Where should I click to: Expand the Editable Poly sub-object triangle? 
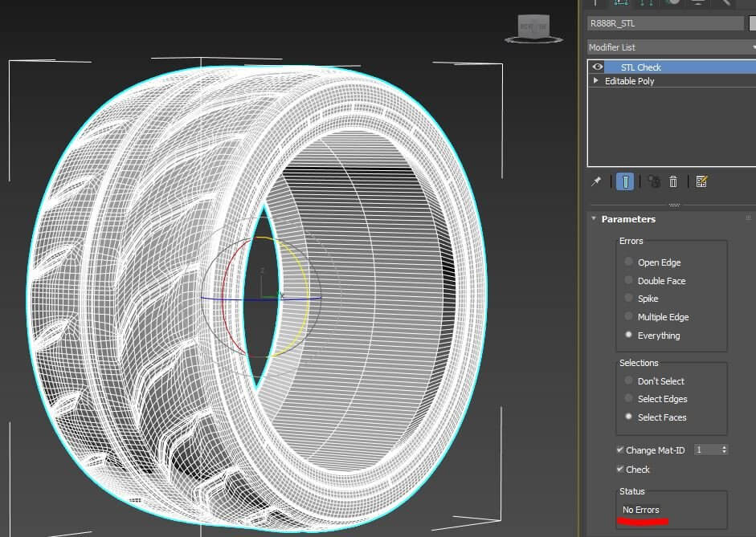tap(596, 80)
